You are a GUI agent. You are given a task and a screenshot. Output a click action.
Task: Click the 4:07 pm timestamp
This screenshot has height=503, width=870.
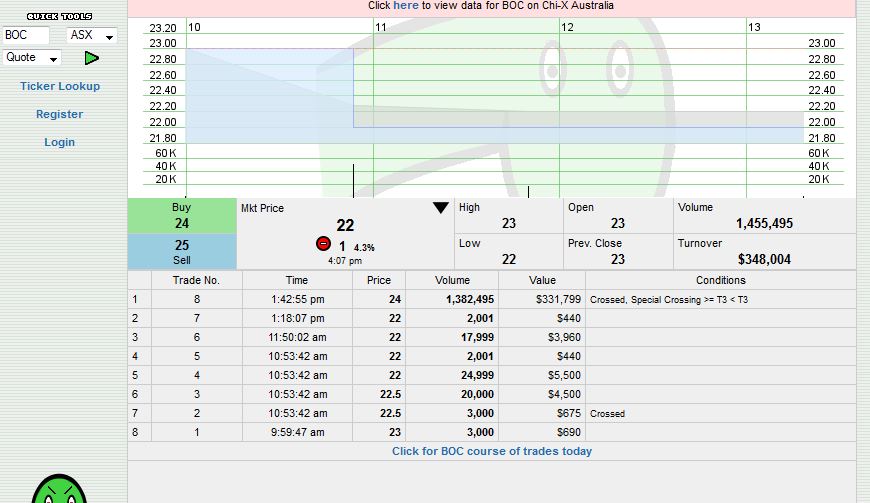[x=345, y=261]
